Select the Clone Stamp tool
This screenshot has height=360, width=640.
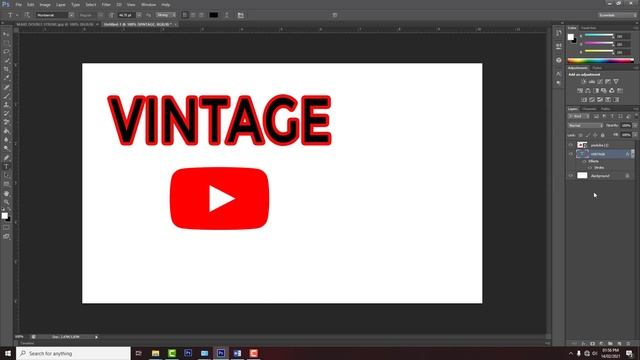coord(6,104)
